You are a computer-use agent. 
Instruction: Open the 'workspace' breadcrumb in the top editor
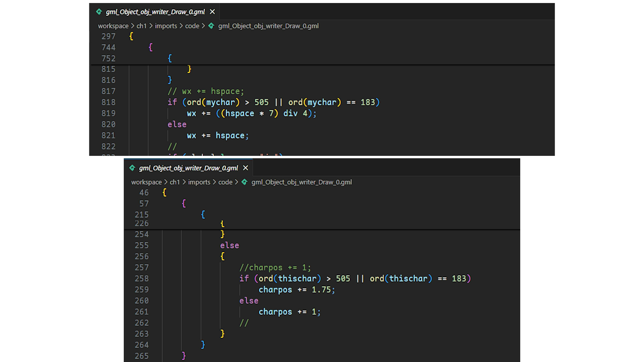[113, 26]
